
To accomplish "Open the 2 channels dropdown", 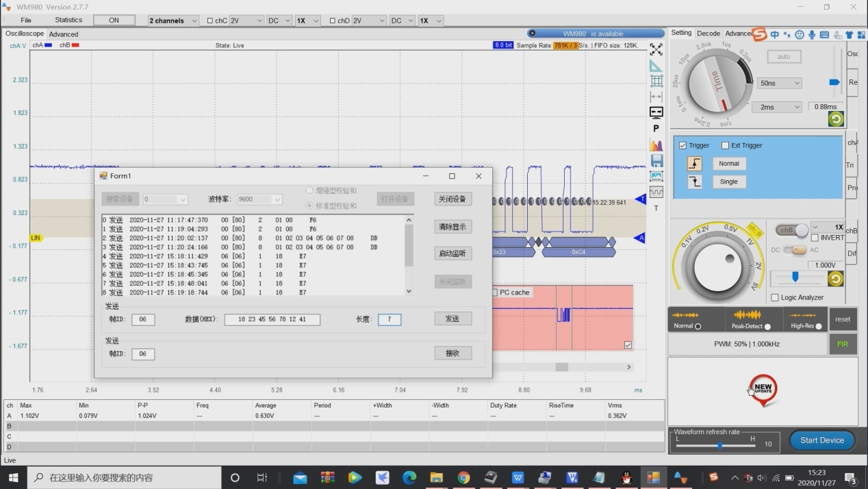I will pos(173,21).
